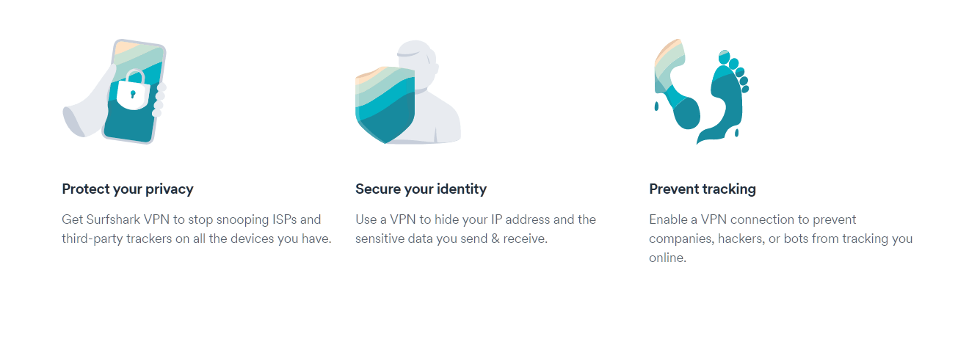The height and width of the screenshot is (353, 980).
Task: Click the "Use a VPN" text
Action: point(385,219)
